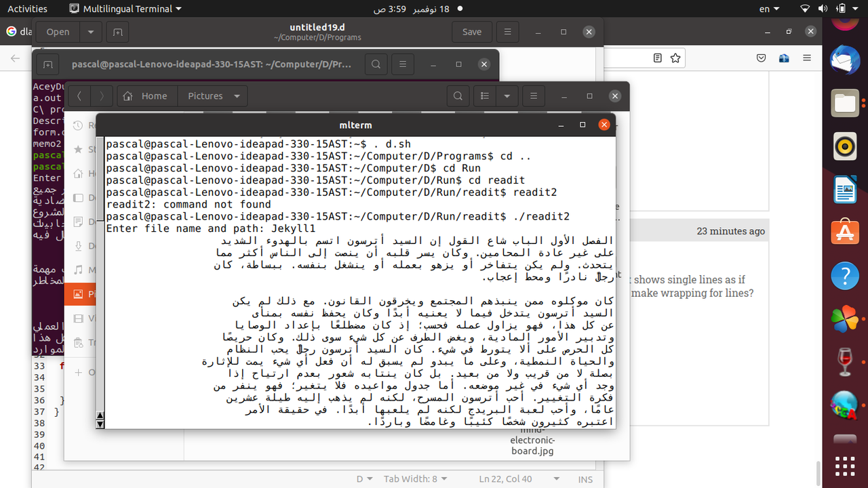This screenshot has width=868, height=488.
Task: Click the '23 minutes ago' timestamp
Action: point(730,231)
